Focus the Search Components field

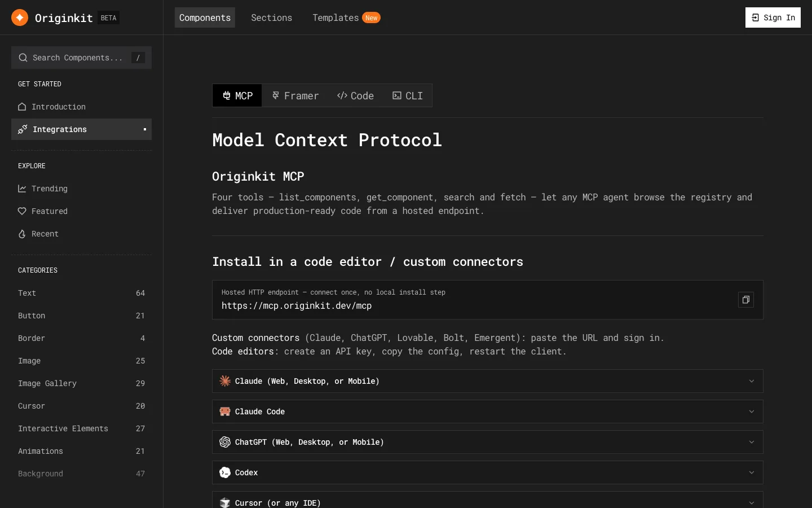[81, 58]
